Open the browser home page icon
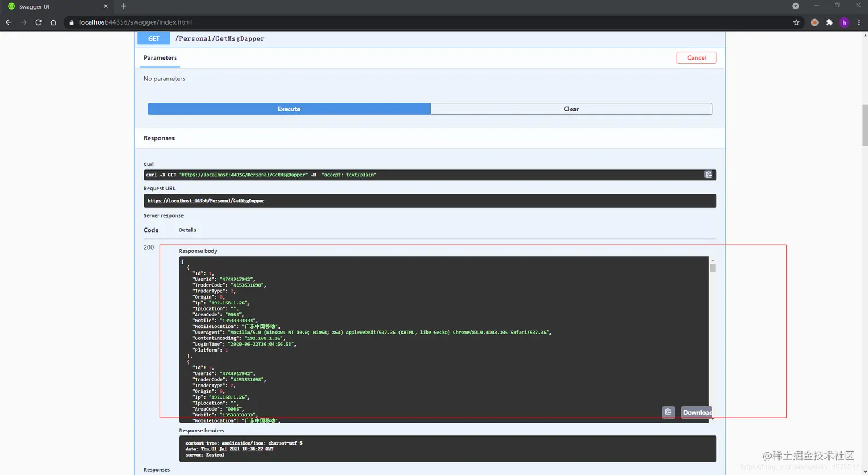 point(53,22)
